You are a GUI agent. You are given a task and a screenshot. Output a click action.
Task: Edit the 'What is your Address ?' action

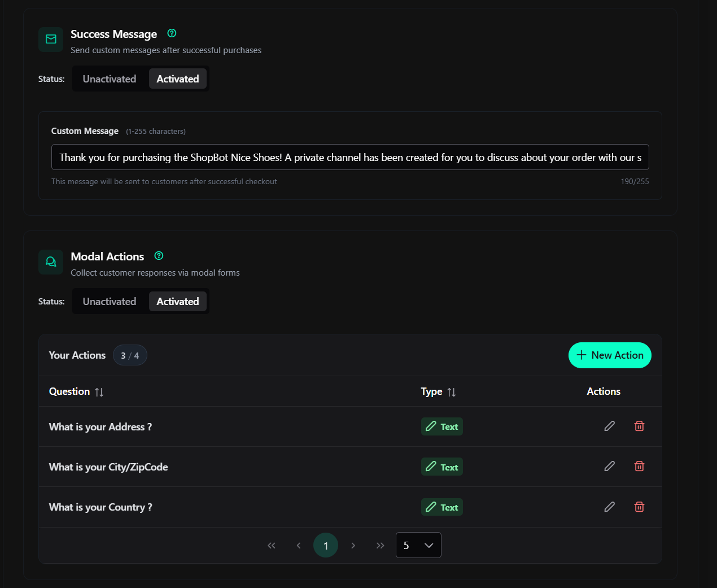(609, 426)
